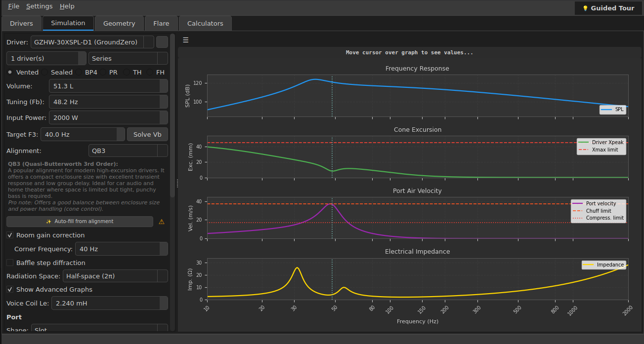
Task: Open the Driver GZHW-30XSPL-D1 dropdown
Action: click(92, 42)
